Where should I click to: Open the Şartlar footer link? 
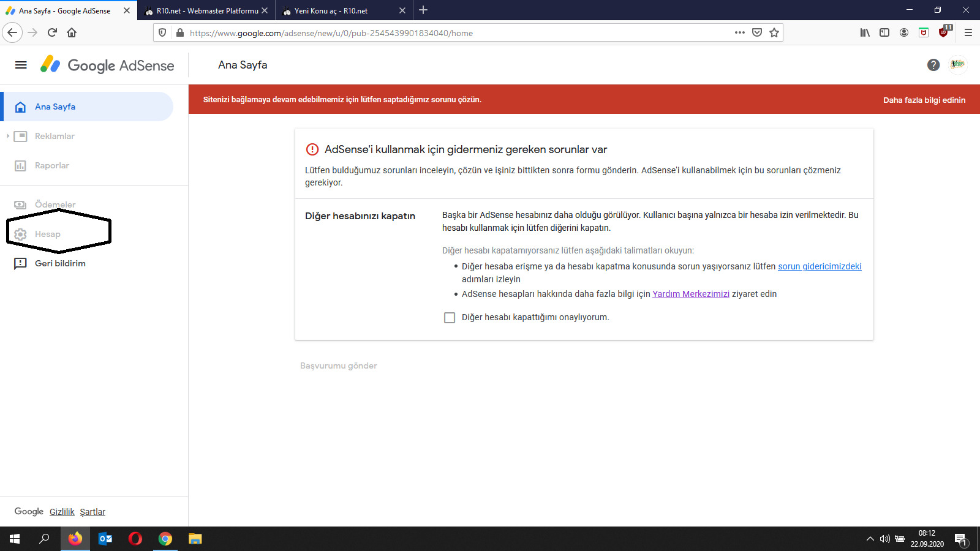pos(92,512)
